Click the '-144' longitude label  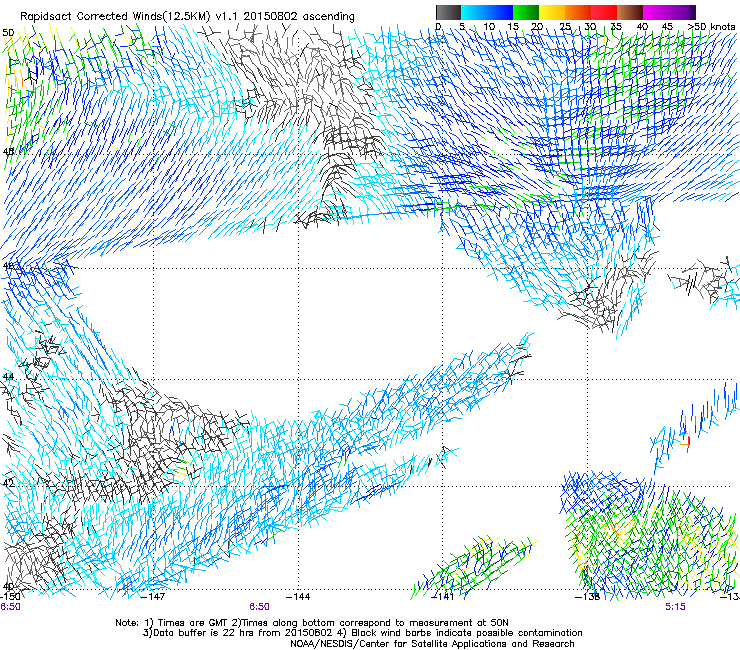click(x=298, y=597)
